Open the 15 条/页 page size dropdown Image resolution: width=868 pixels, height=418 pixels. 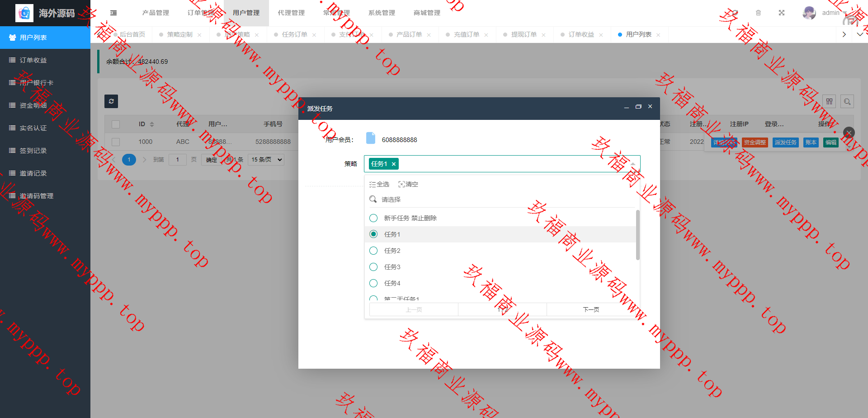(266, 160)
